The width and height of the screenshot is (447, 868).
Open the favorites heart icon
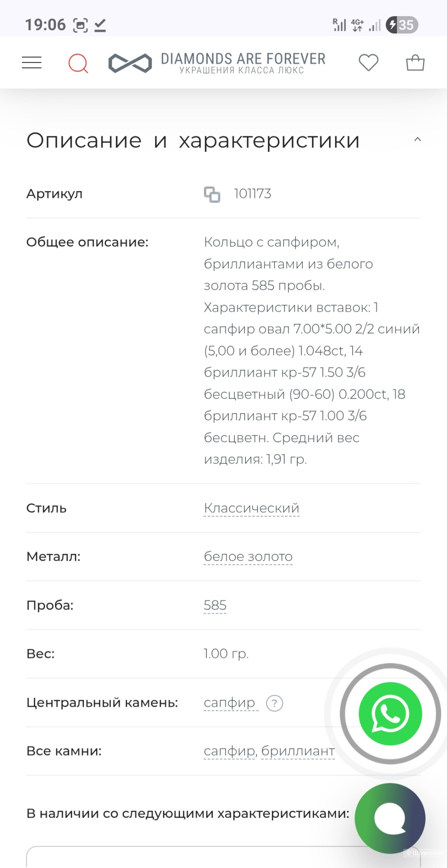tap(368, 63)
